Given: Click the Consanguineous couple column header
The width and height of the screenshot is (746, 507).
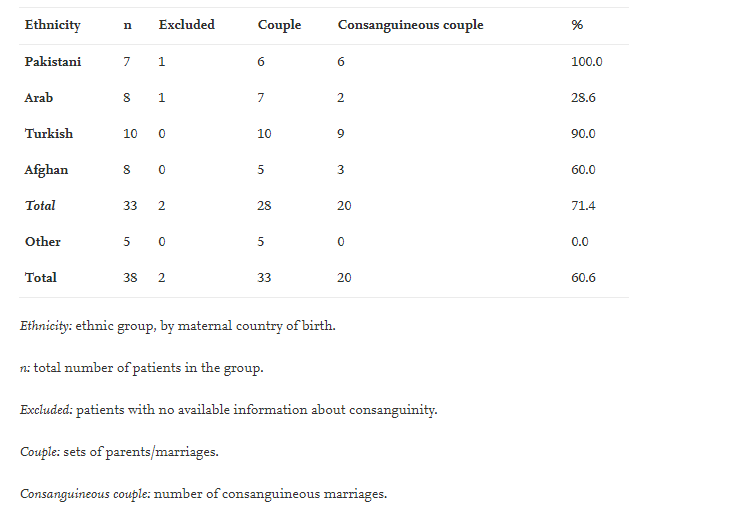Looking at the screenshot, I should click(410, 25).
